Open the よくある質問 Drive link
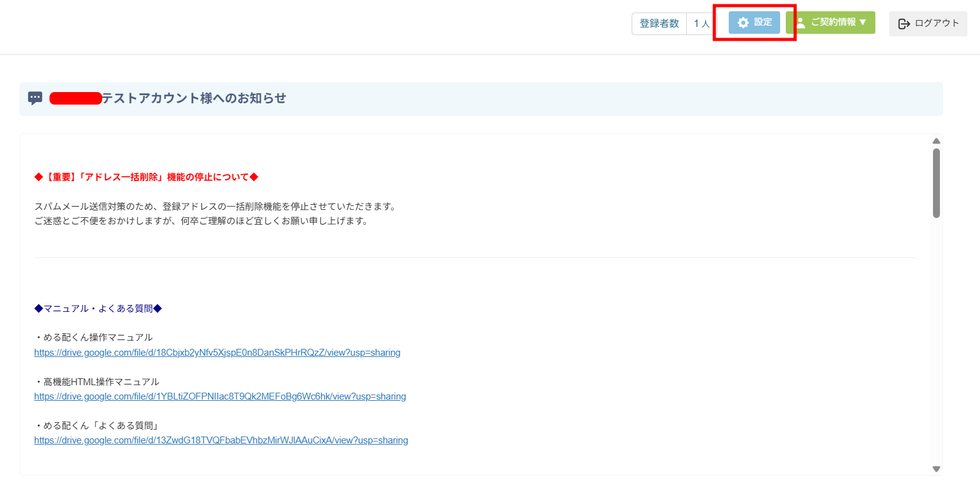980x491 pixels. [221, 440]
